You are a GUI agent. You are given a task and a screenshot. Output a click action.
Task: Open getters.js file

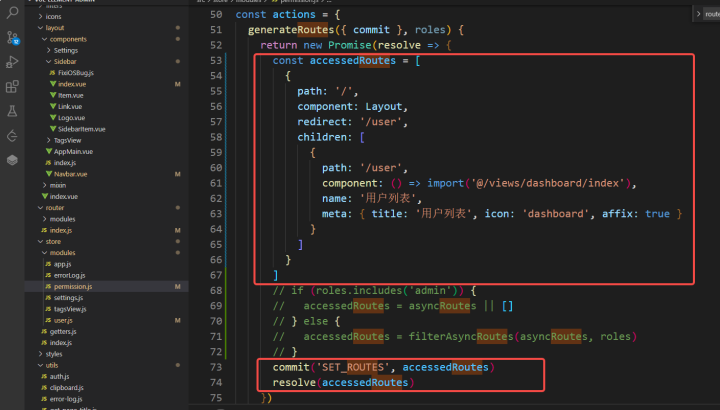(63, 331)
